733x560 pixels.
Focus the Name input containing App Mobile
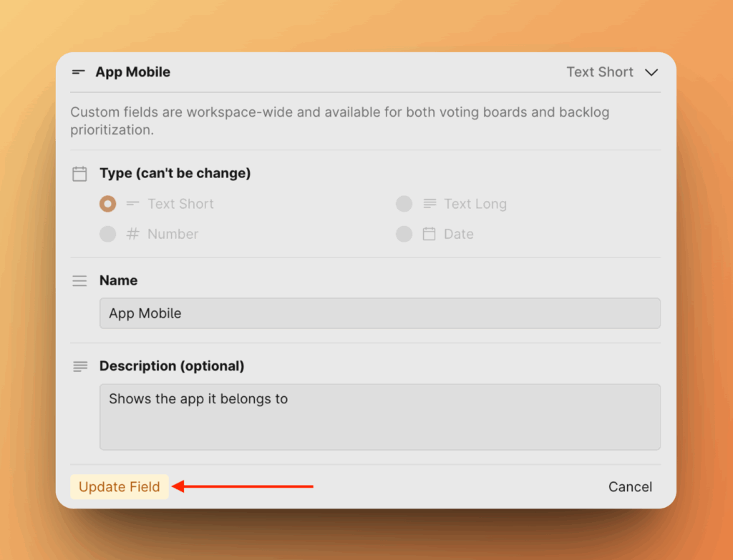pos(379,313)
